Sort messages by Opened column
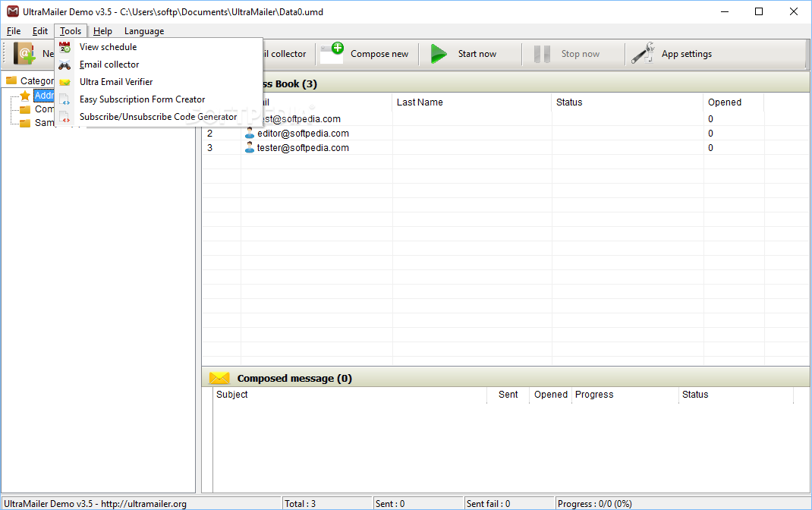 click(x=550, y=395)
